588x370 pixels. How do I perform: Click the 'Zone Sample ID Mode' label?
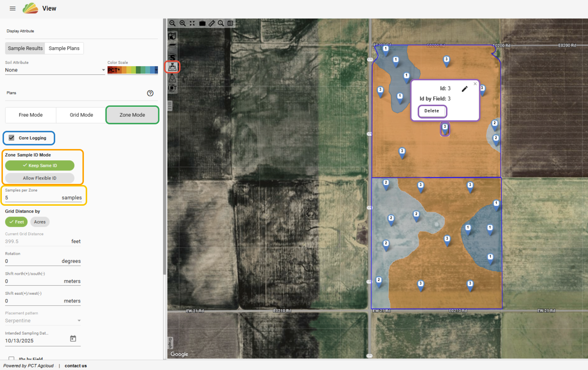pyautogui.click(x=28, y=155)
